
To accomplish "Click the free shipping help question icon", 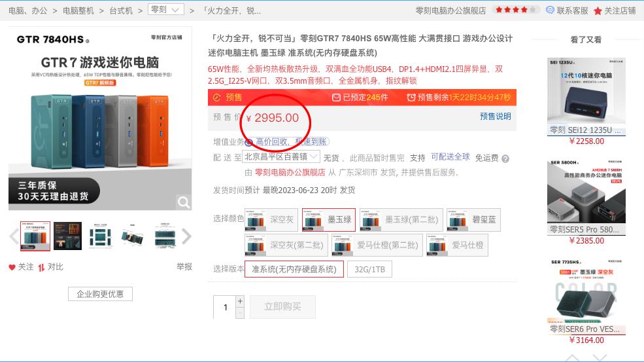I will (505, 158).
